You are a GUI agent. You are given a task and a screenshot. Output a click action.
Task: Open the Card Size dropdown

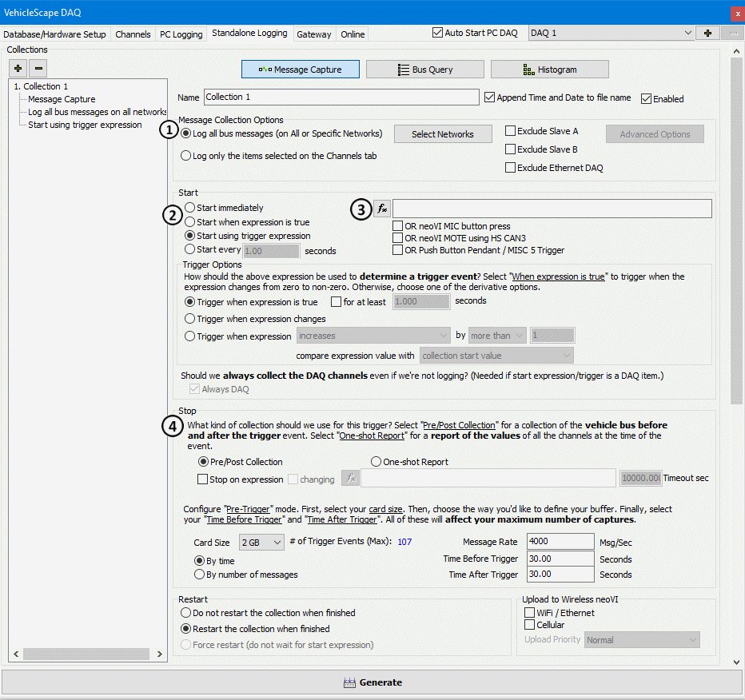pyautogui.click(x=261, y=543)
